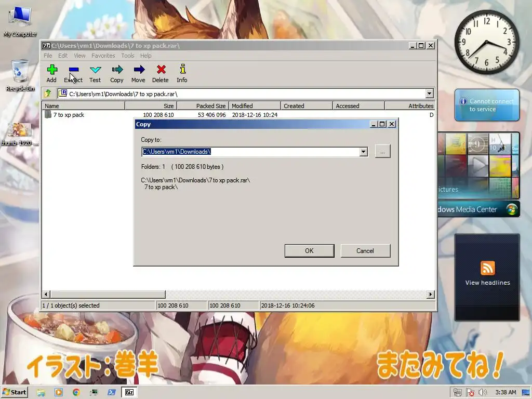Click the pictures slideshow gadget
This screenshot has height=399, width=532.
(478, 166)
